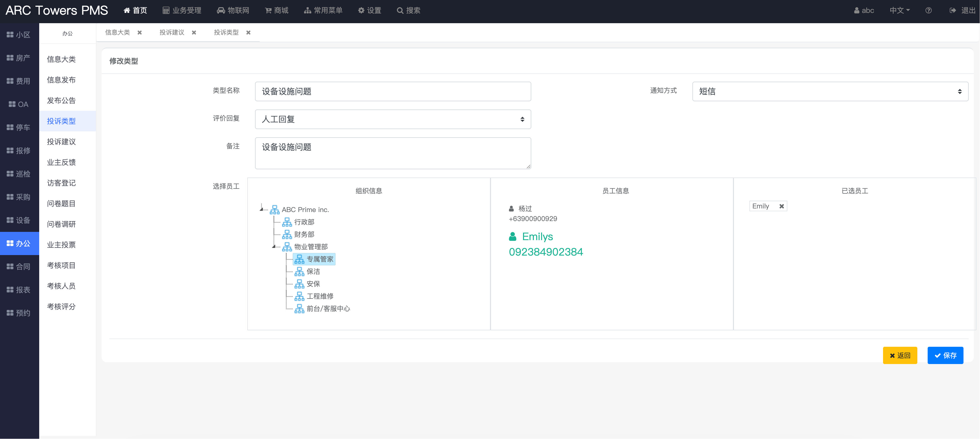Click the 小区 sidebar grid icon

(x=10, y=35)
